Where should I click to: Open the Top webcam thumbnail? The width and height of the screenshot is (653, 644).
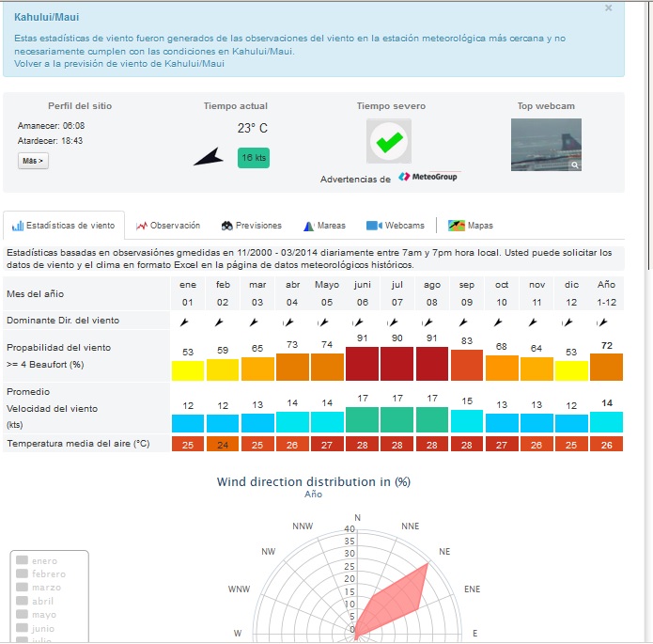point(546,145)
